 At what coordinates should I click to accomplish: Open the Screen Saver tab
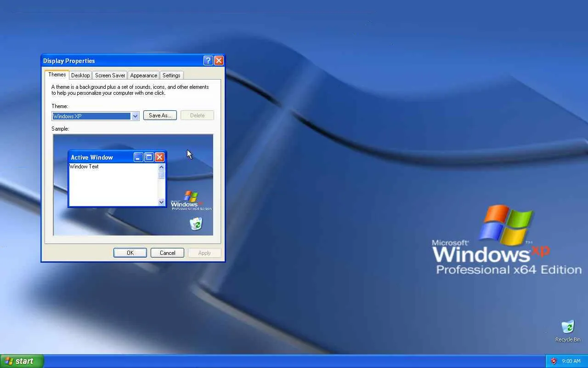[x=110, y=75]
